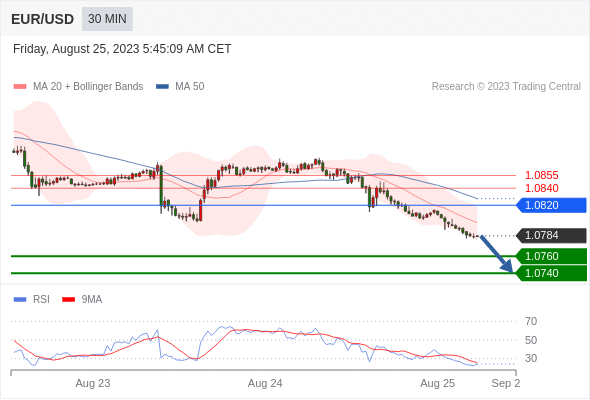Click the pink MA 20 legend swatch
This screenshot has height=400, width=590.
[x=20, y=87]
